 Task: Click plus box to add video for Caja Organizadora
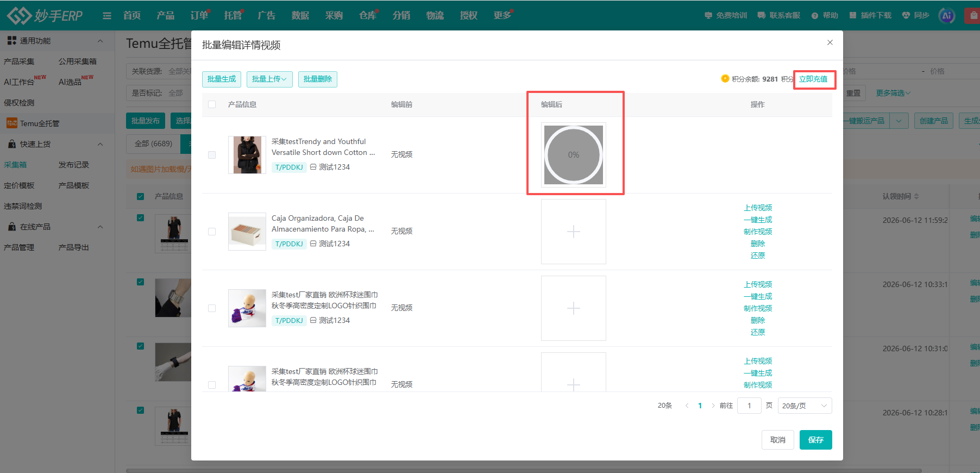click(574, 232)
